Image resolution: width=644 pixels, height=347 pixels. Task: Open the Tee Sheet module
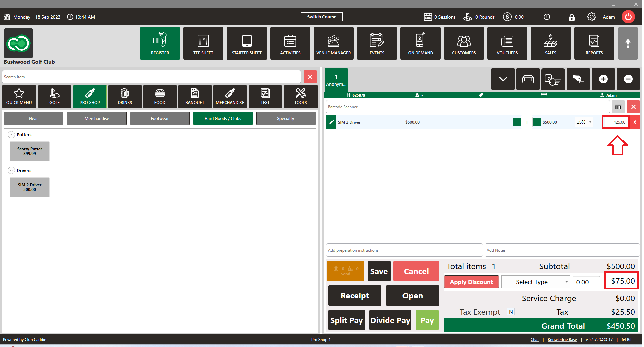(203, 43)
